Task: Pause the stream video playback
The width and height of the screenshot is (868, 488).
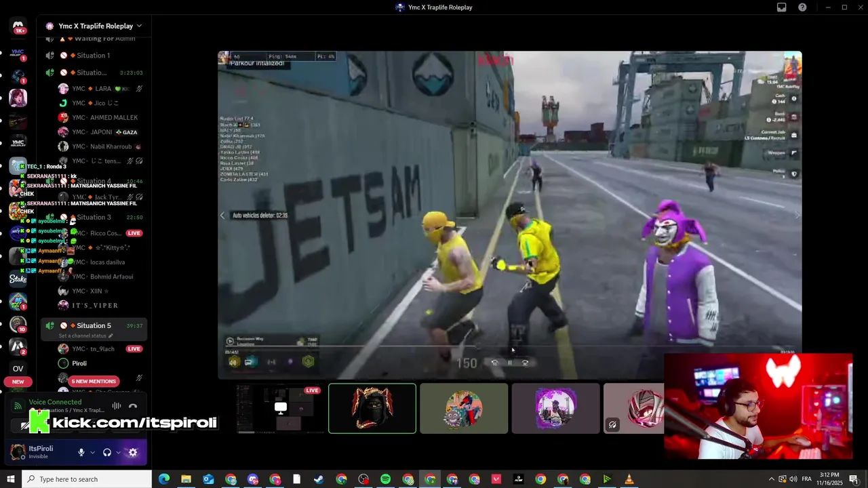Action: coord(510,363)
